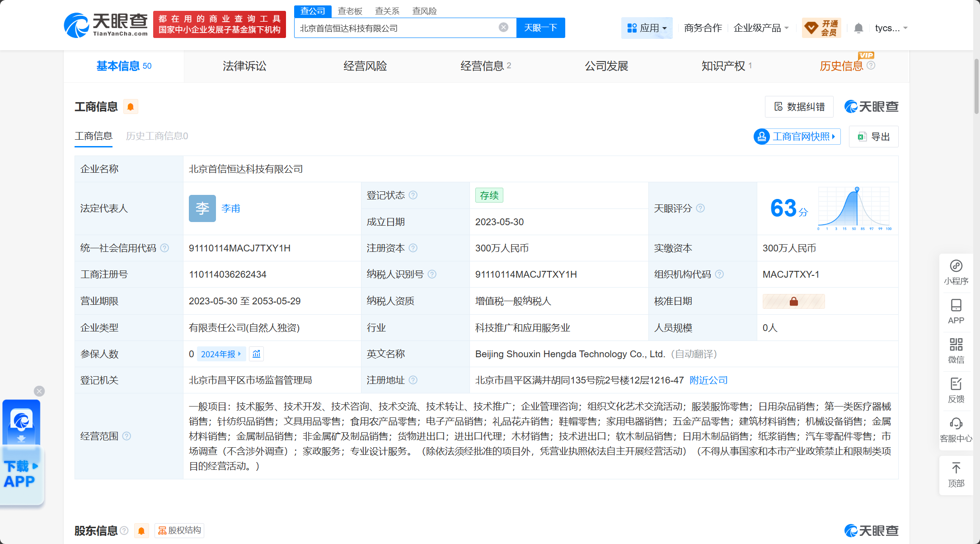Image resolution: width=980 pixels, height=544 pixels.
Task: Close the floating 下载APP banner
Action: (39, 391)
